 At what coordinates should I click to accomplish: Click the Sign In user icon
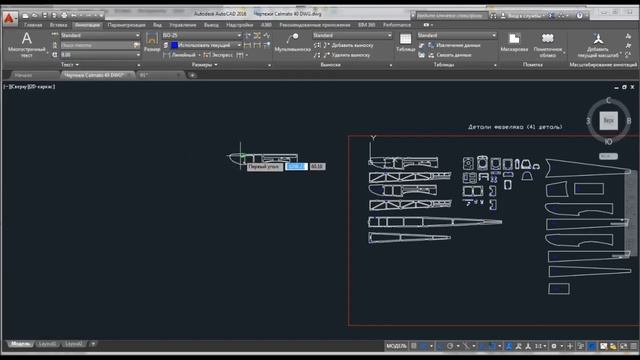pos(503,16)
